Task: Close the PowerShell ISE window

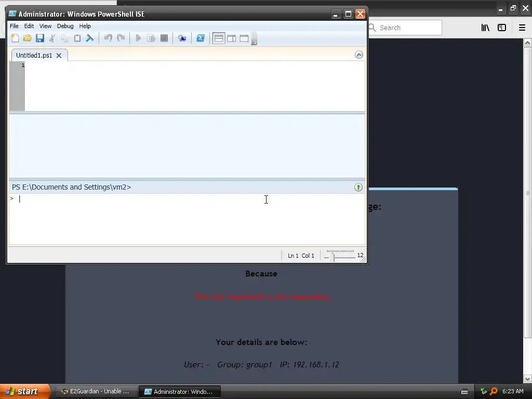Action: pos(361,14)
